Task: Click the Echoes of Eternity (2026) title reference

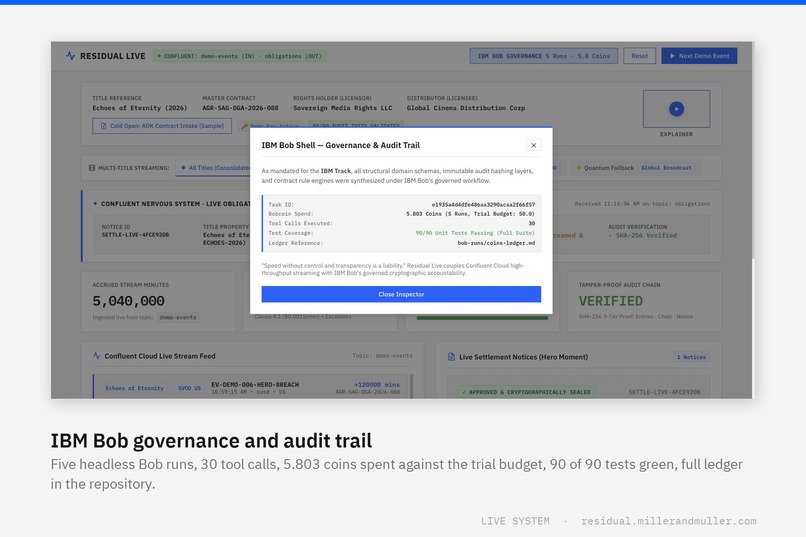Action: 140,108
